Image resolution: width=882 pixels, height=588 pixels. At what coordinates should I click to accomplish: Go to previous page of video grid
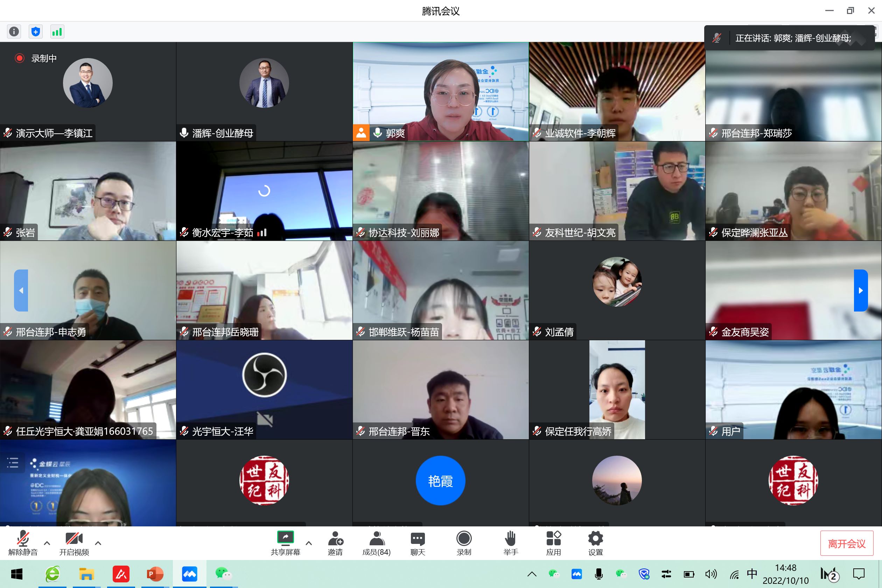(21, 290)
